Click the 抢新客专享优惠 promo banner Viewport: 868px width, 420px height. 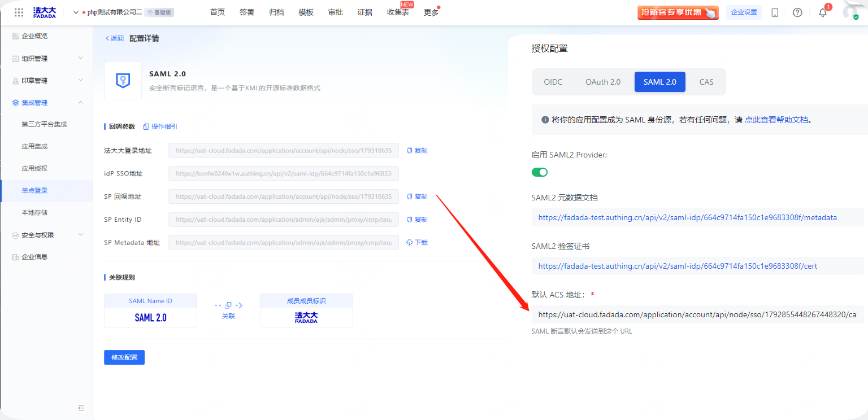678,12
